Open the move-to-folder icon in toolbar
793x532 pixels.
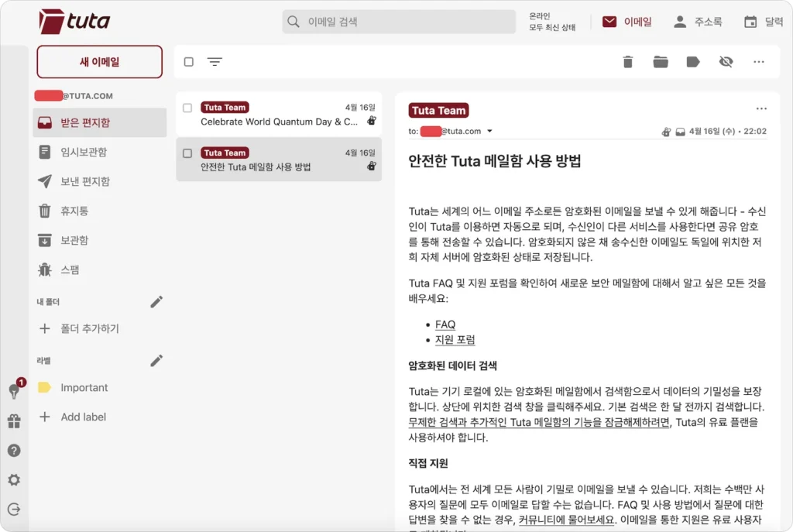(x=661, y=62)
